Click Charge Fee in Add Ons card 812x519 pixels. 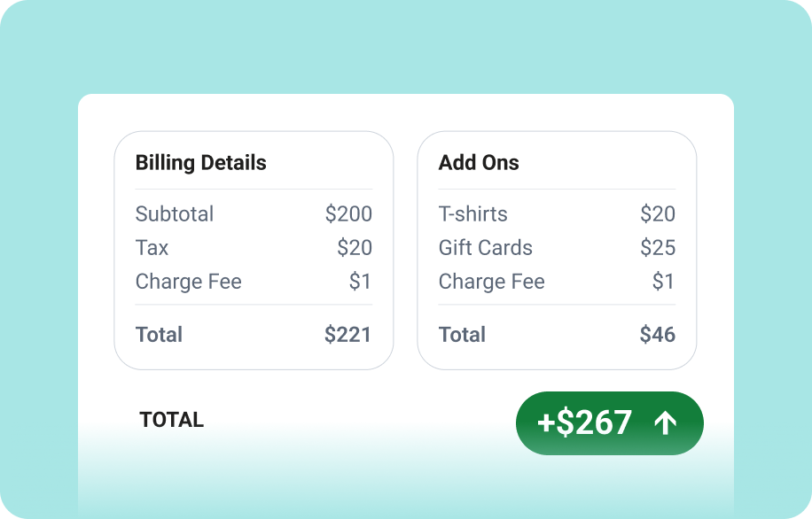491,282
